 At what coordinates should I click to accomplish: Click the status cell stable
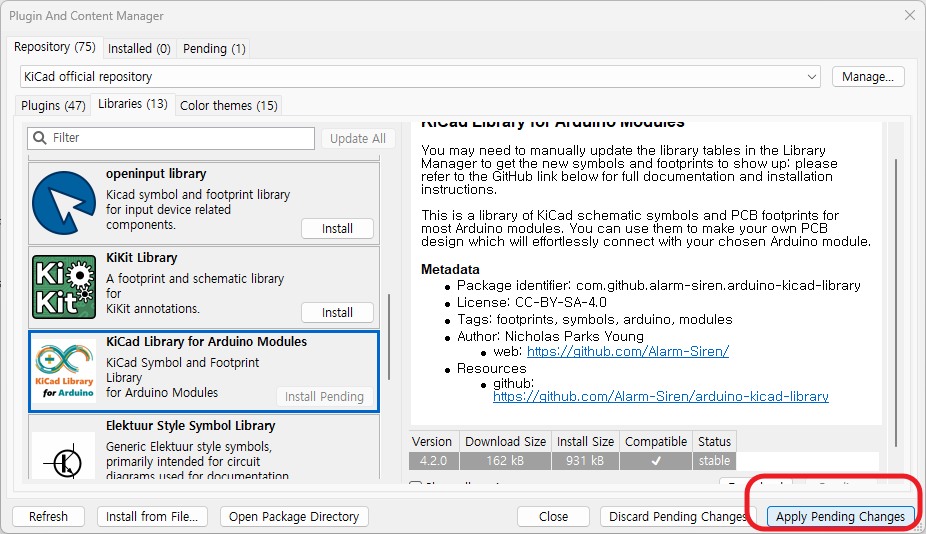pyautogui.click(x=714, y=461)
